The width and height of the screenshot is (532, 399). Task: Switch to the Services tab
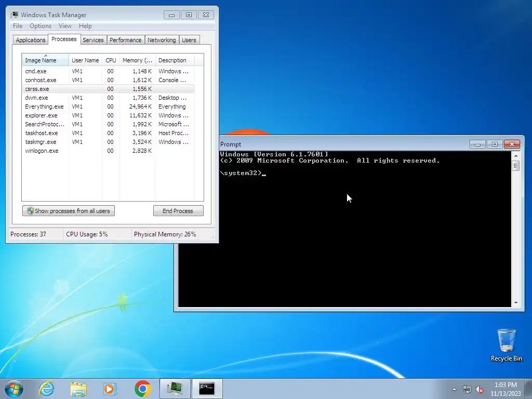click(93, 40)
